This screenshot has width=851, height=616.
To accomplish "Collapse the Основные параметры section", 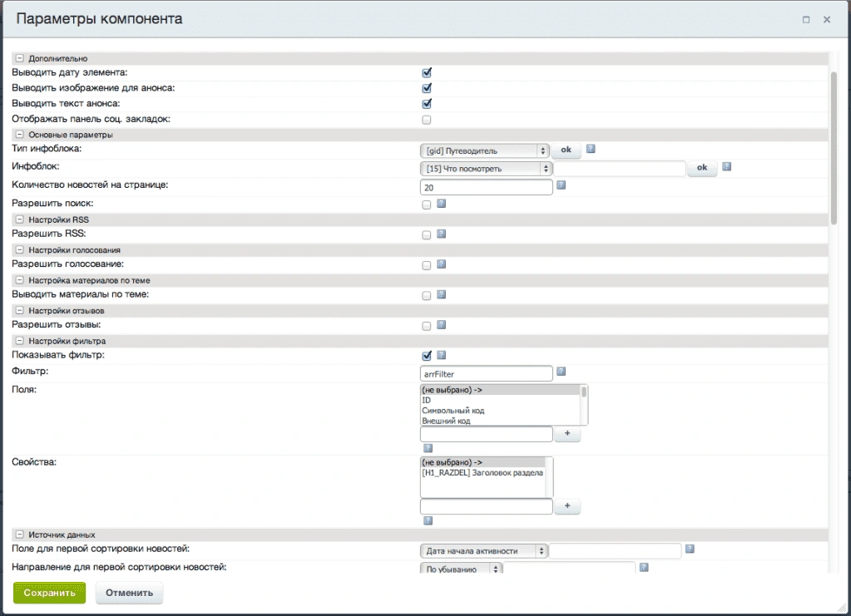I will coord(19,135).
